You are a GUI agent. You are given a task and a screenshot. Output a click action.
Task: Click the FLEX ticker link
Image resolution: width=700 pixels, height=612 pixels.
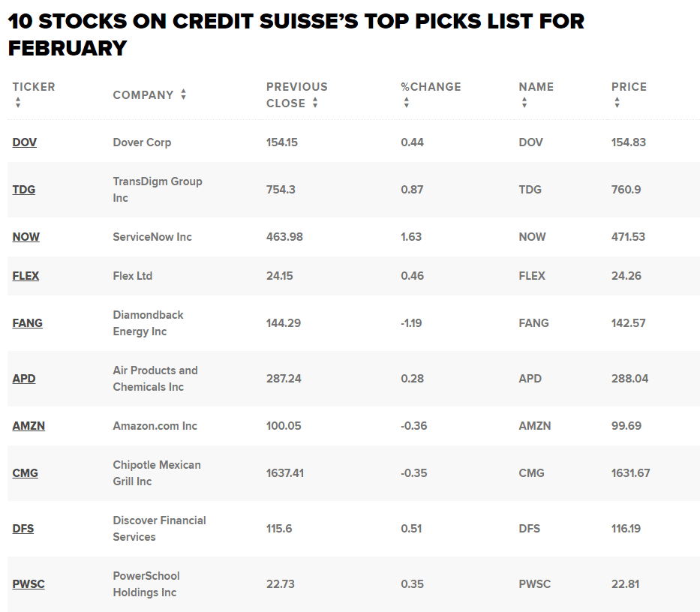tap(26, 275)
